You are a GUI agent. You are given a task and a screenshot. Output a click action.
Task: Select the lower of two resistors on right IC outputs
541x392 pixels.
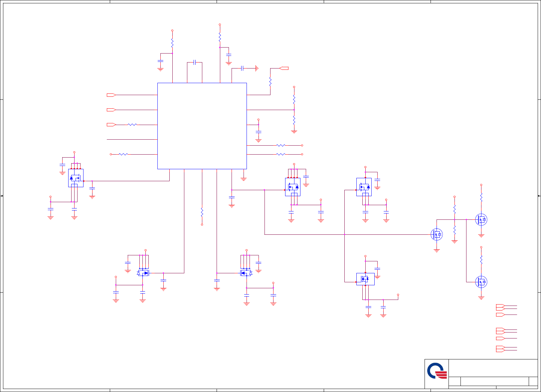point(281,154)
